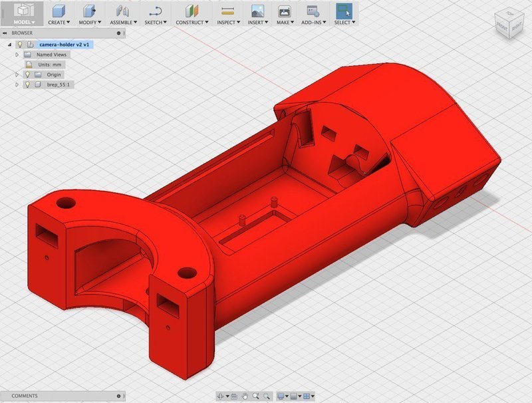Viewport: 532px width, 403px height.
Task: Click the COMMENTS panel title
Action: click(x=25, y=396)
